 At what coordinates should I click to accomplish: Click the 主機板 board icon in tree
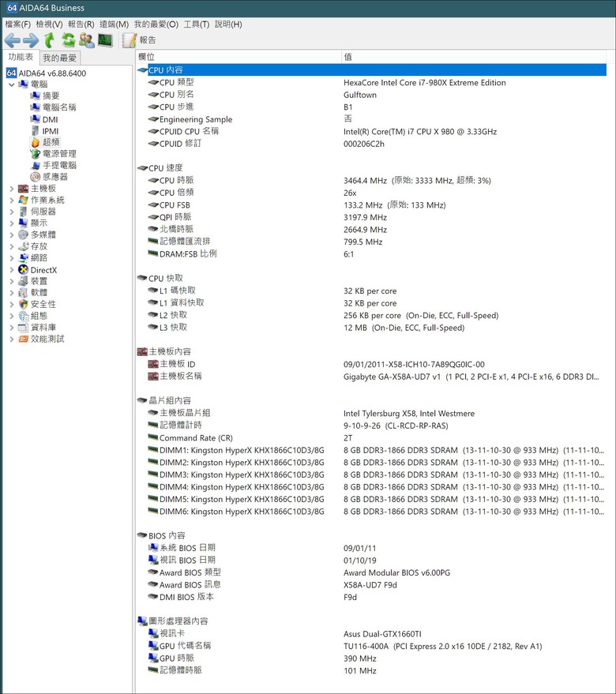coord(23,189)
